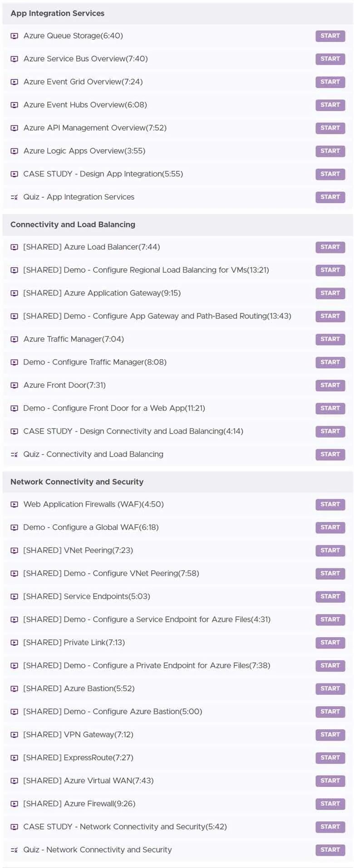Click the App Integration Services section header
This screenshot has height=868, width=354.
click(x=178, y=14)
